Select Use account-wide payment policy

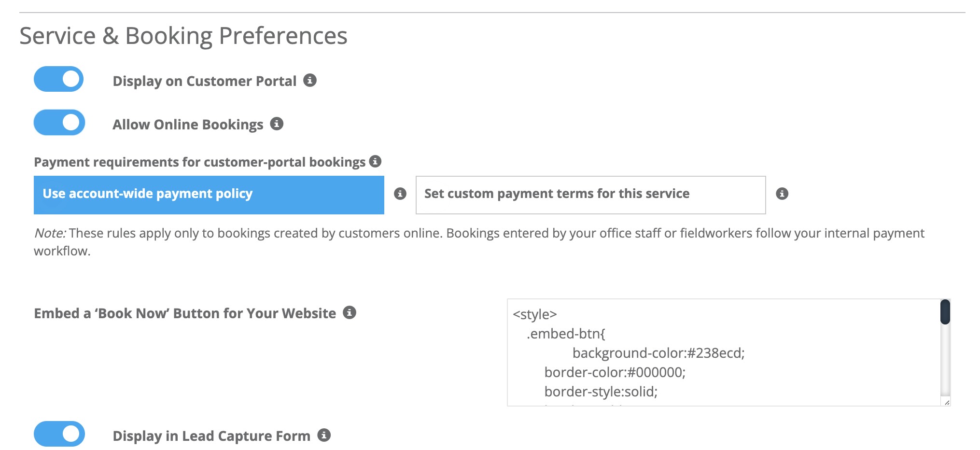[209, 194]
